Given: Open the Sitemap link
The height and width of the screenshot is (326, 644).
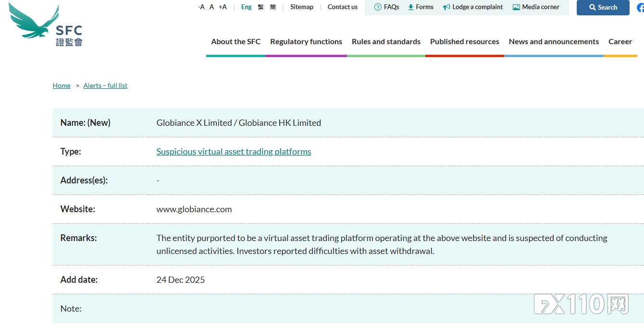Looking at the screenshot, I should pos(301,7).
